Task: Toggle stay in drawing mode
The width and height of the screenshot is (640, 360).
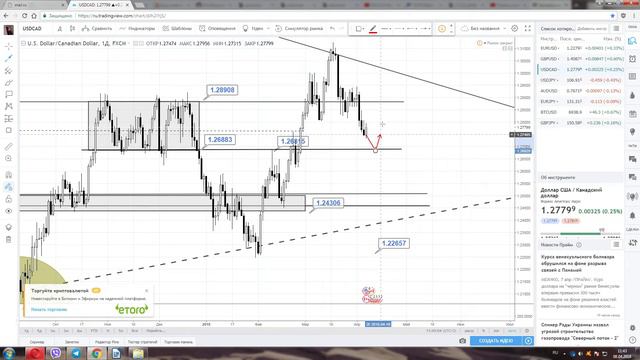Action: [9, 187]
